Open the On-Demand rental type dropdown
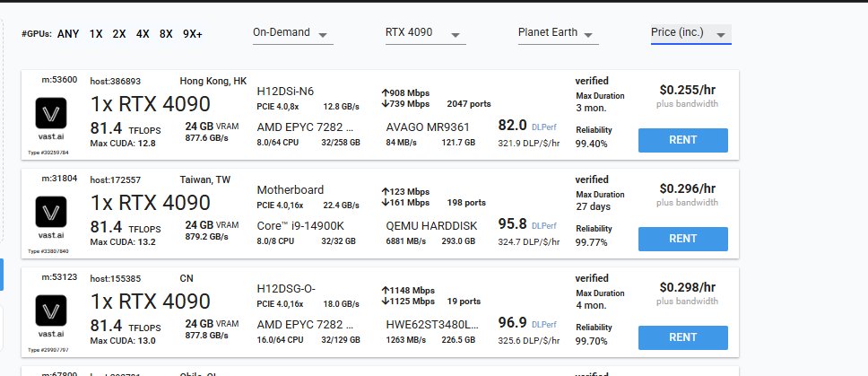 click(x=293, y=33)
